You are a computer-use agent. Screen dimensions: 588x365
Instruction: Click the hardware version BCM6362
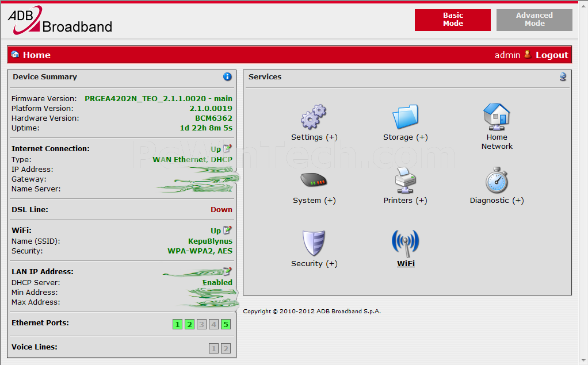[214, 118]
